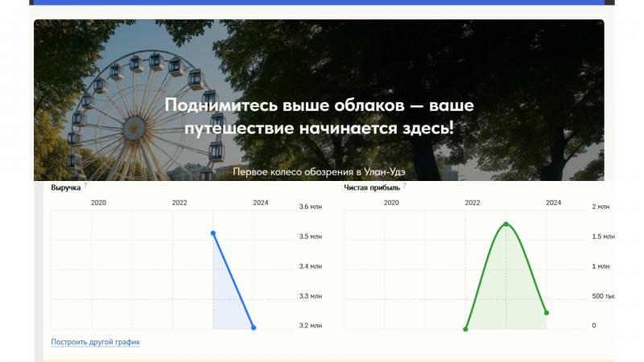The width and height of the screenshot is (644, 362).
Task: Click the "1 млн" axis value
Action: coord(601,266)
